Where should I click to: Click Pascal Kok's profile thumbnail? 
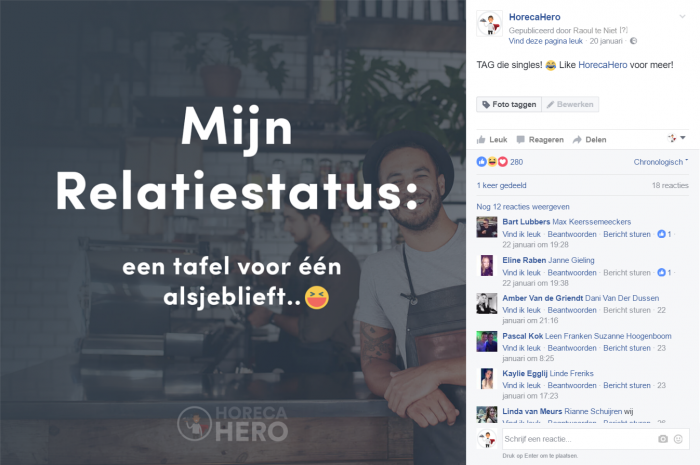coord(487,342)
